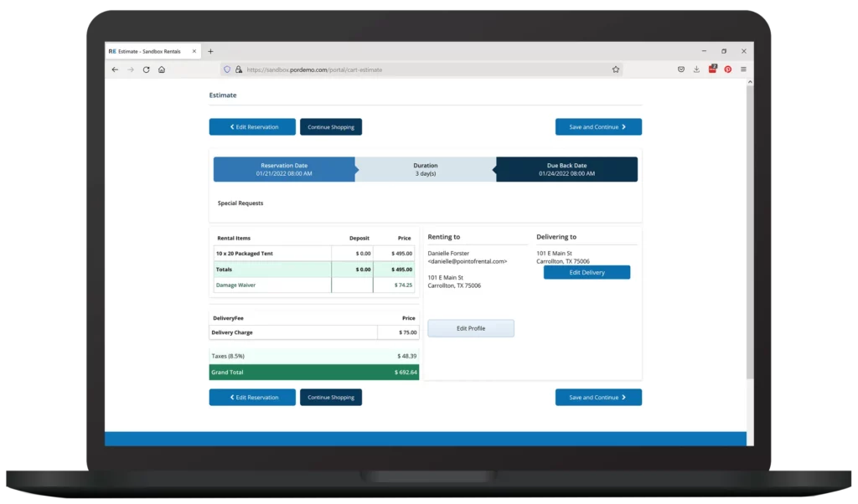Open the Pocket save icon
Viewport: 858px width, 504px height.
(680, 69)
